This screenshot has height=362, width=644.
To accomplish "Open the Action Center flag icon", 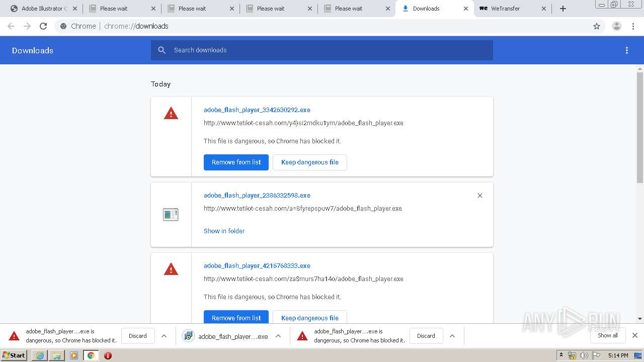I will point(596,355).
